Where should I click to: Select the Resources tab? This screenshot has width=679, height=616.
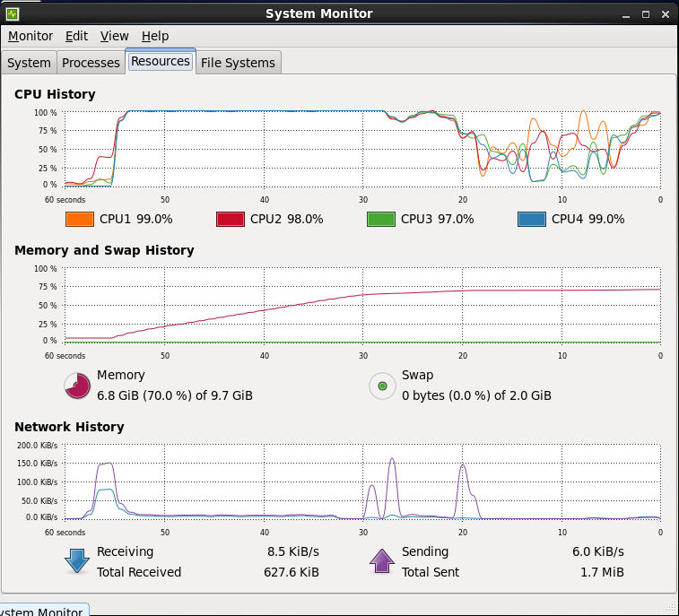point(161,61)
